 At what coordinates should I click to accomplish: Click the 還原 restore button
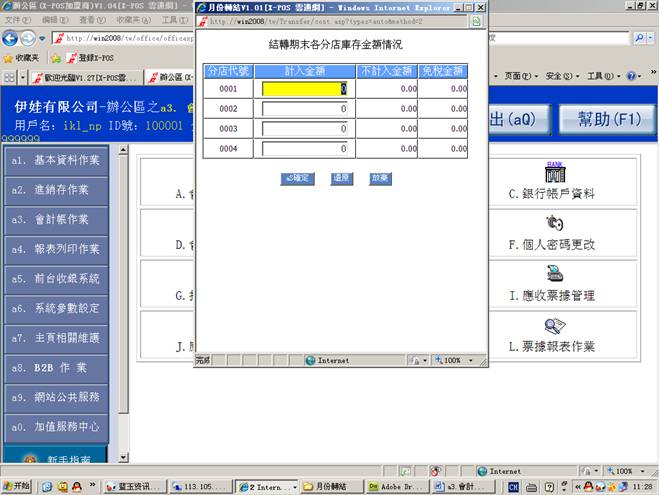click(341, 178)
